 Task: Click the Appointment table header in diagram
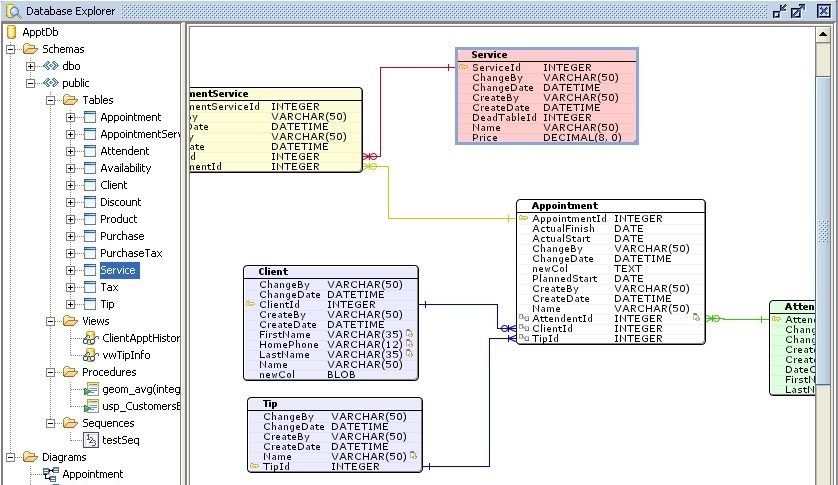[610, 206]
